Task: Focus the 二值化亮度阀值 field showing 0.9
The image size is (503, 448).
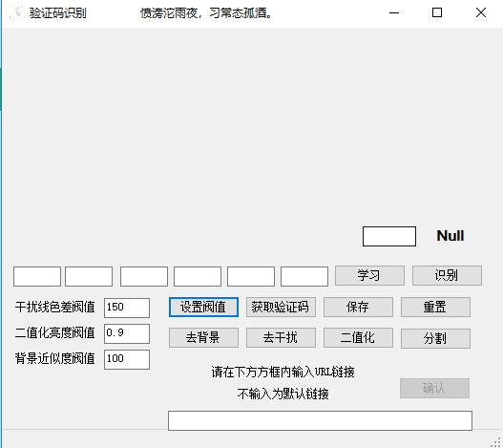Action: (x=127, y=333)
